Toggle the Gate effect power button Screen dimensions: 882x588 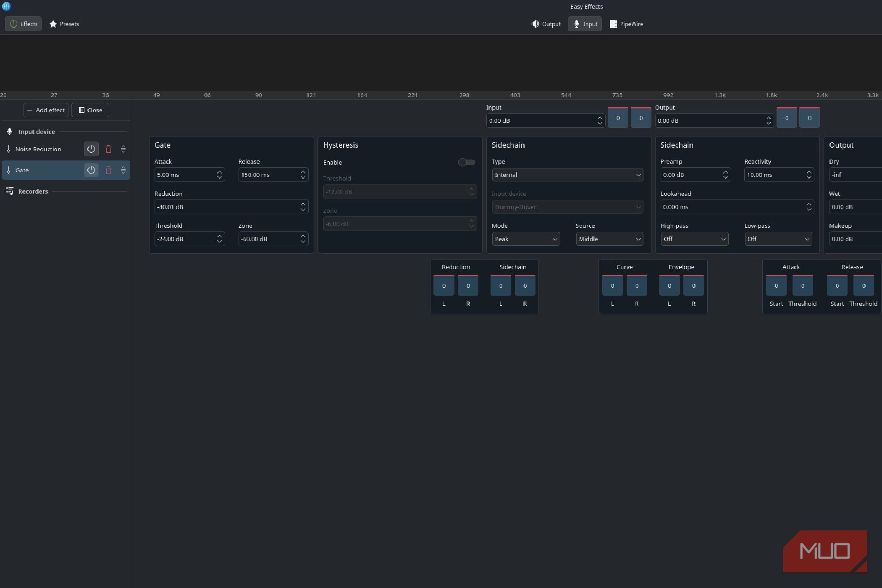point(91,170)
